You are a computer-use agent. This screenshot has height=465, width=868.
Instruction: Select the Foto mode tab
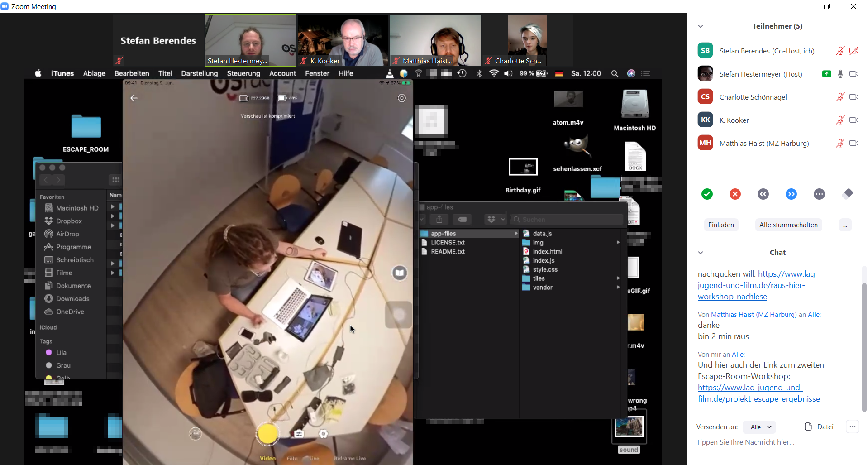(292, 459)
